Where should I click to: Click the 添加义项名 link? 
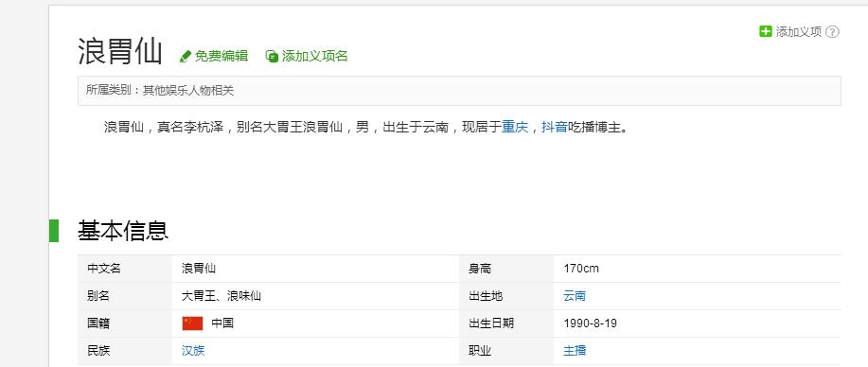pyautogui.click(x=314, y=56)
